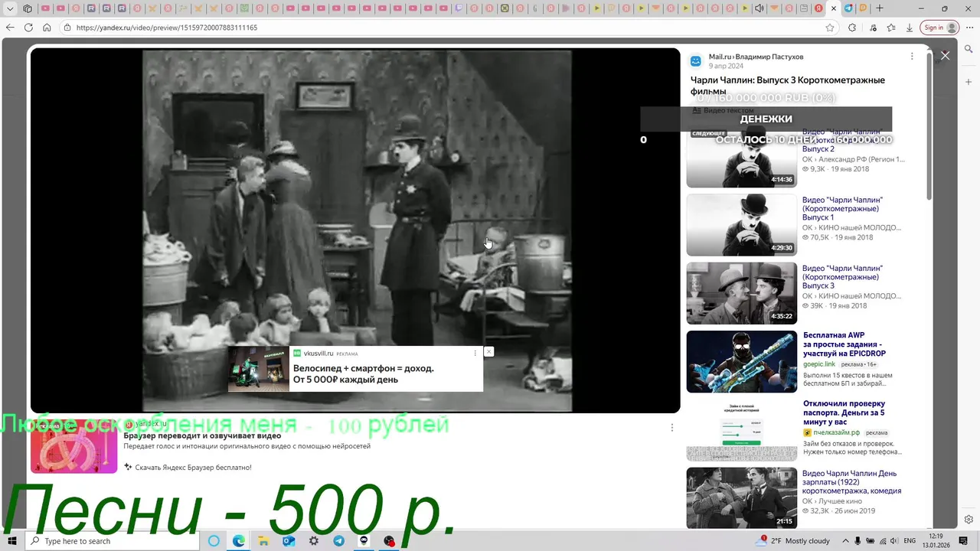Click the Type here to search box
Viewport: 980px width, 551px height.
(112, 541)
